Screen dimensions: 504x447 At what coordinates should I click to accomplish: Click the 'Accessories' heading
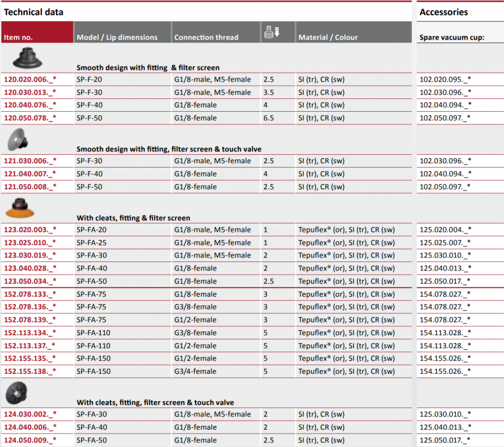click(444, 12)
